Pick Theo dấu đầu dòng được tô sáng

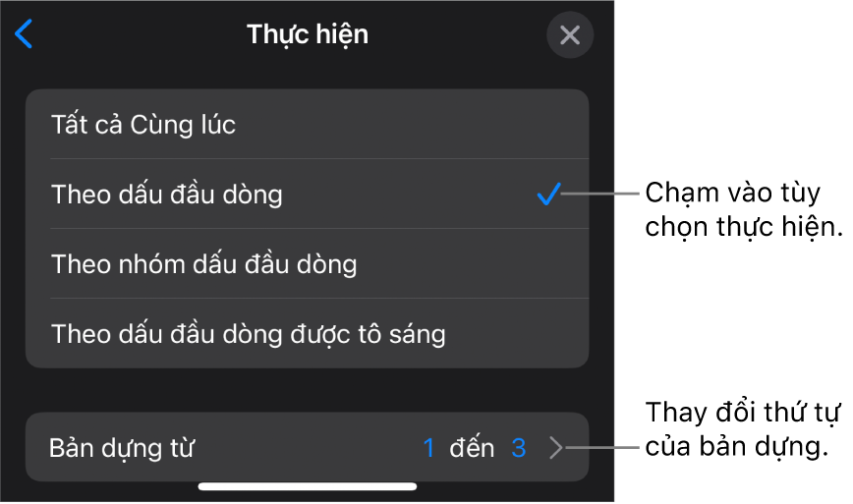coord(249,334)
